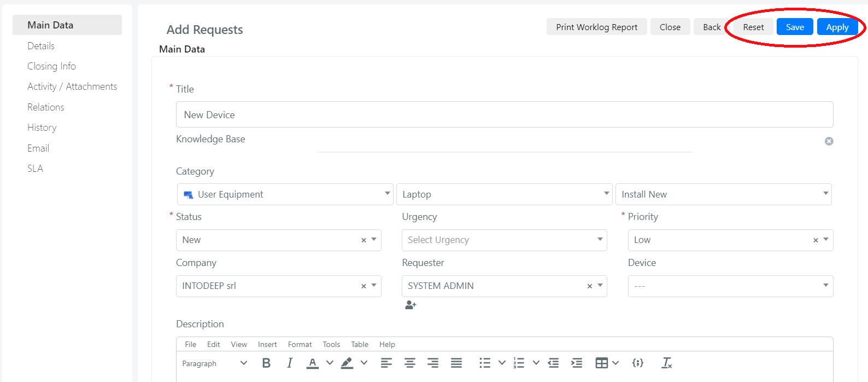
Task: Open the editor Format menu
Action: [300, 344]
